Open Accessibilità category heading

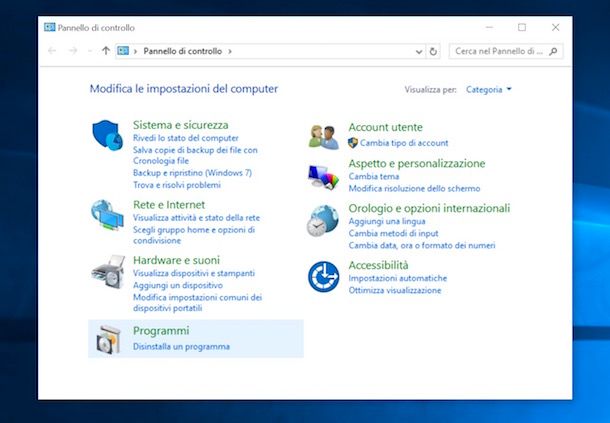(x=378, y=265)
